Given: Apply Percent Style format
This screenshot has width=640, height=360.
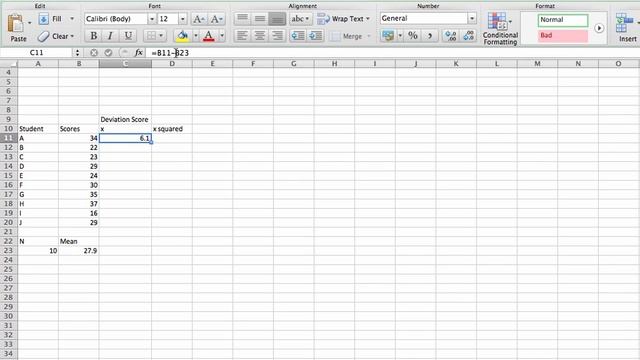Looking at the screenshot, I should click(x=413, y=36).
